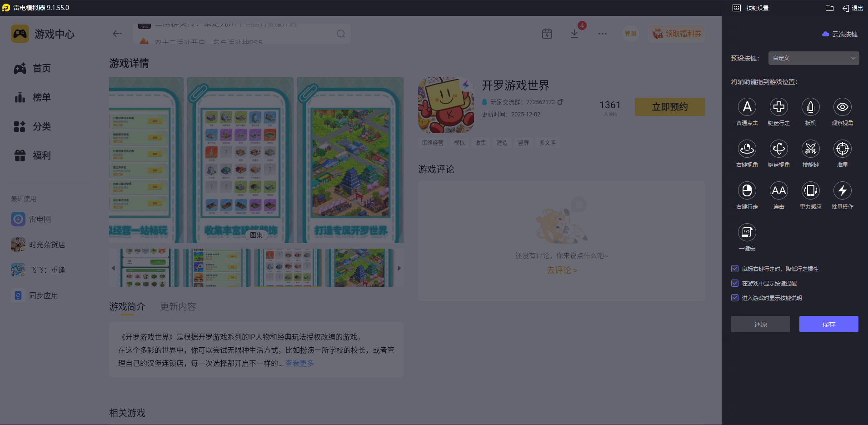The image size is (868, 425).
Task: Select the 右键行走 right-click move icon
Action: (747, 190)
